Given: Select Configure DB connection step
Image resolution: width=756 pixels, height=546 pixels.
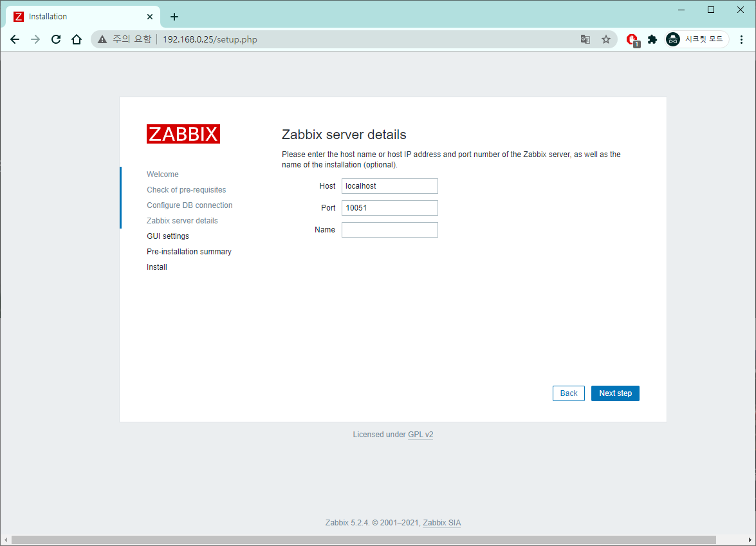Looking at the screenshot, I should pos(189,205).
